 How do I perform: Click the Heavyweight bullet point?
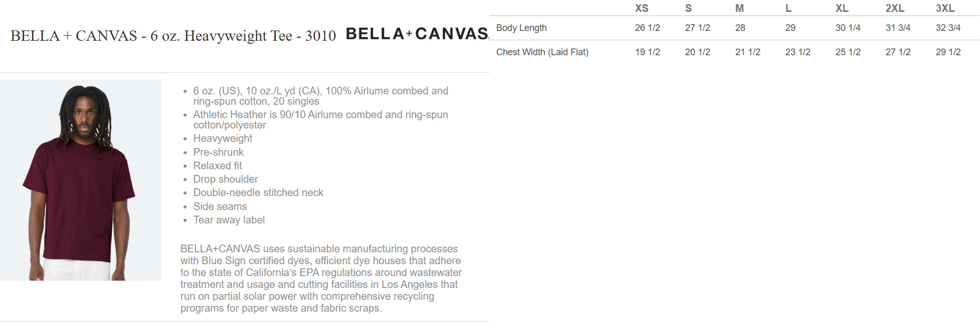223,138
